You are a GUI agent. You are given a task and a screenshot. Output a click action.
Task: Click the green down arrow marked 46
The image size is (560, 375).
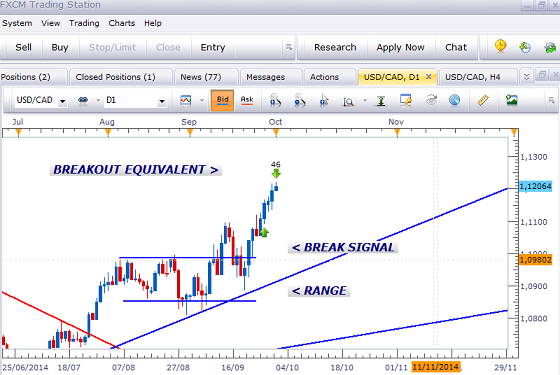(276, 174)
